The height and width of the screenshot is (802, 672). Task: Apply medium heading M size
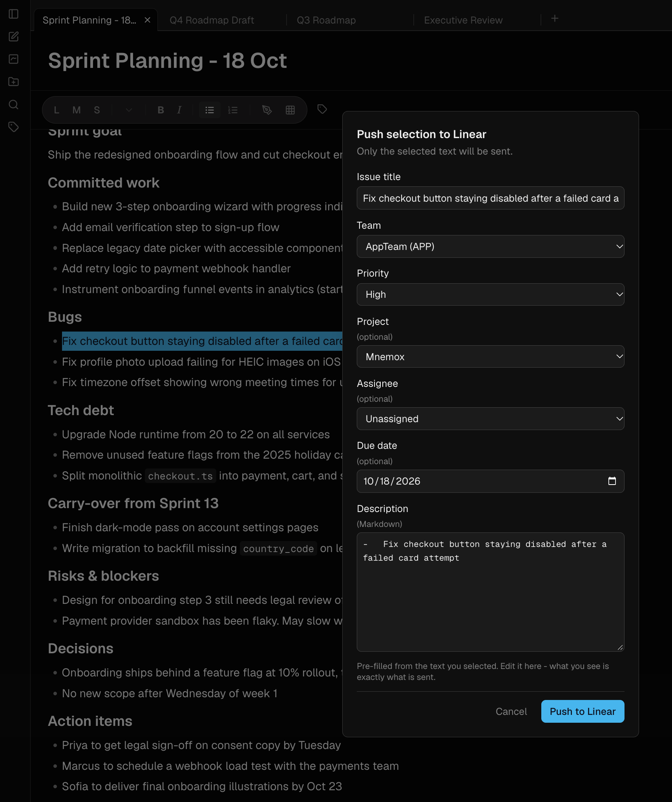click(x=77, y=110)
